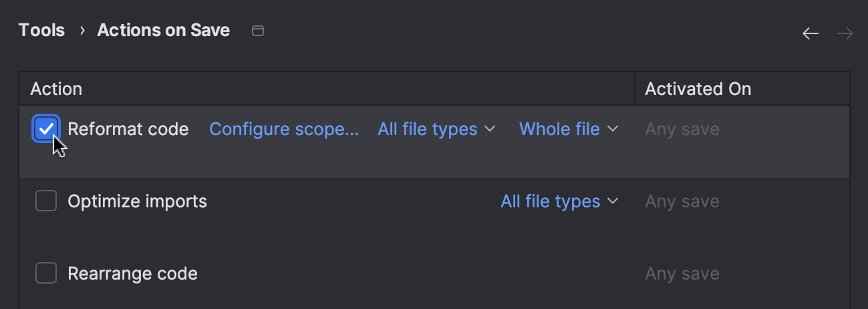The width and height of the screenshot is (868, 309).
Task: Click the Actions on Save breadcrumb title
Action: 164,30
